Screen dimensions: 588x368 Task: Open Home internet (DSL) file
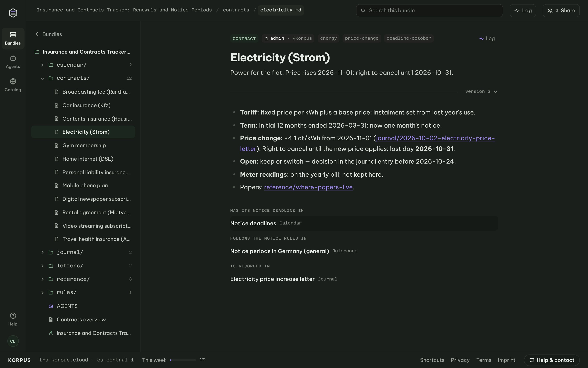tap(83, 159)
